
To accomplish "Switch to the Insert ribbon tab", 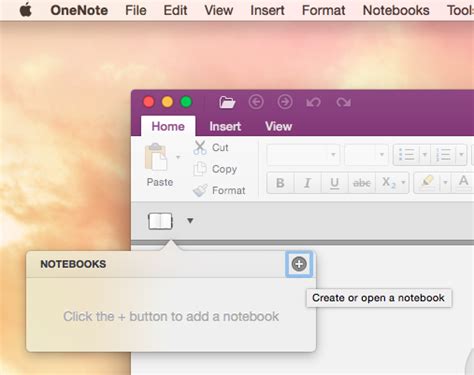I will [225, 126].
